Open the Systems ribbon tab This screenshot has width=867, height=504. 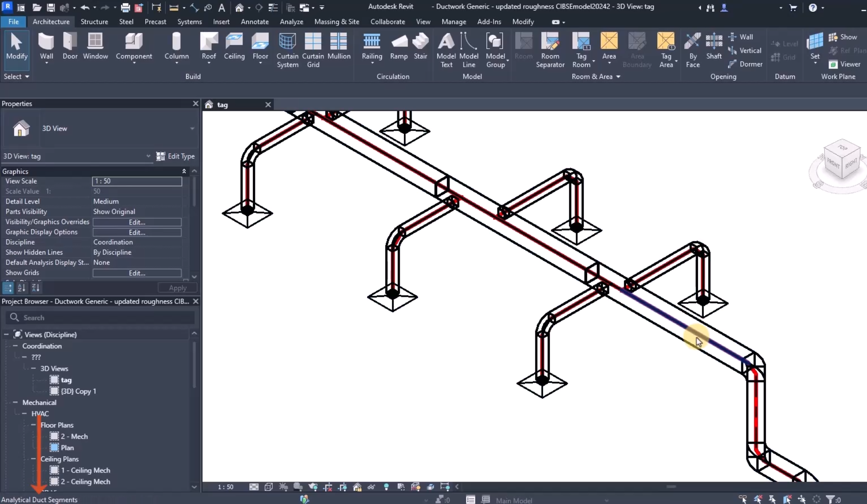click(x=190, y=22)
